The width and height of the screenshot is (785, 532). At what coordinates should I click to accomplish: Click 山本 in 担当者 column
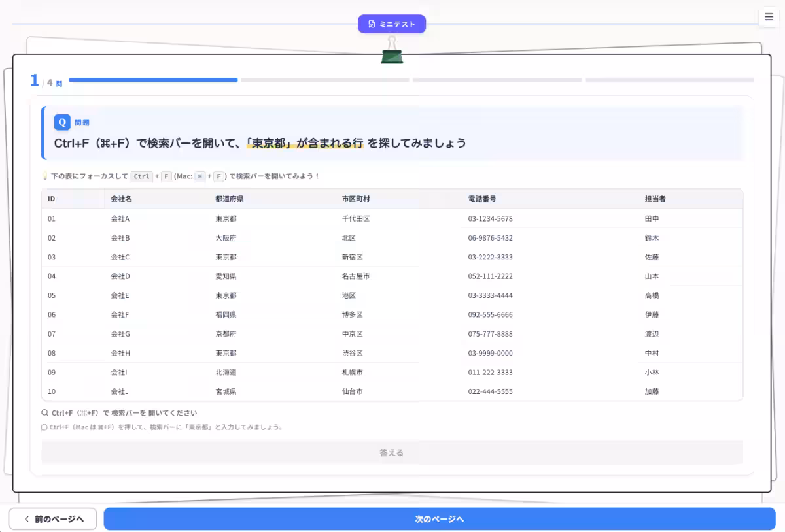click(652, 276)
